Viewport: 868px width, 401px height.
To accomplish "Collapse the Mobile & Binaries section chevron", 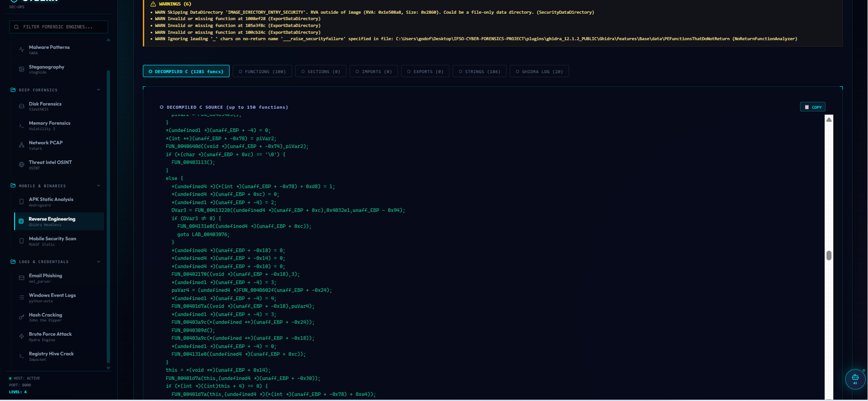I will point(99,186).
